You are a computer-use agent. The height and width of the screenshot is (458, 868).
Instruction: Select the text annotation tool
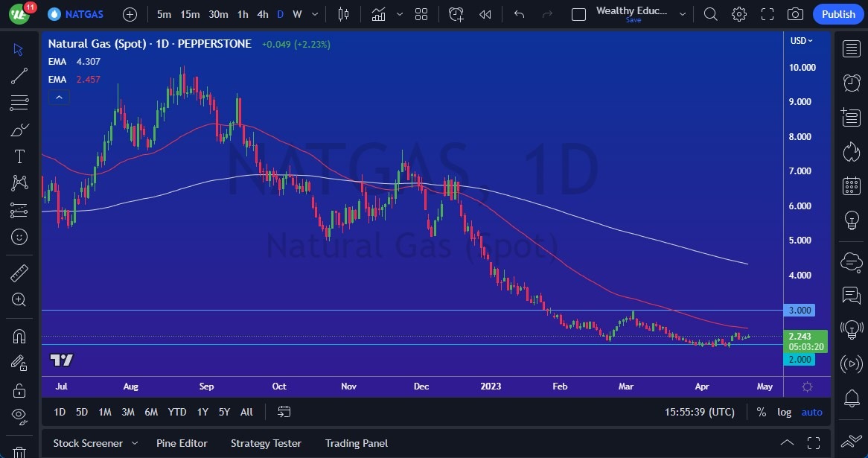[19, 156]
